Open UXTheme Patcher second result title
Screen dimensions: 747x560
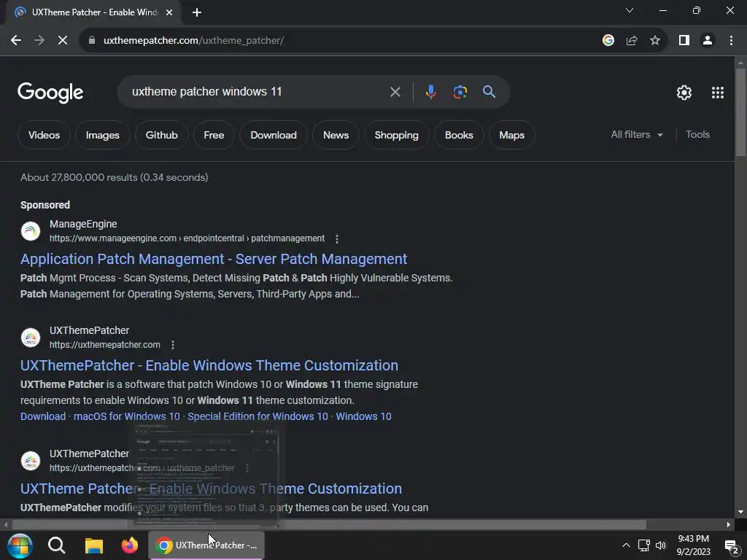[x=211, y=489]
